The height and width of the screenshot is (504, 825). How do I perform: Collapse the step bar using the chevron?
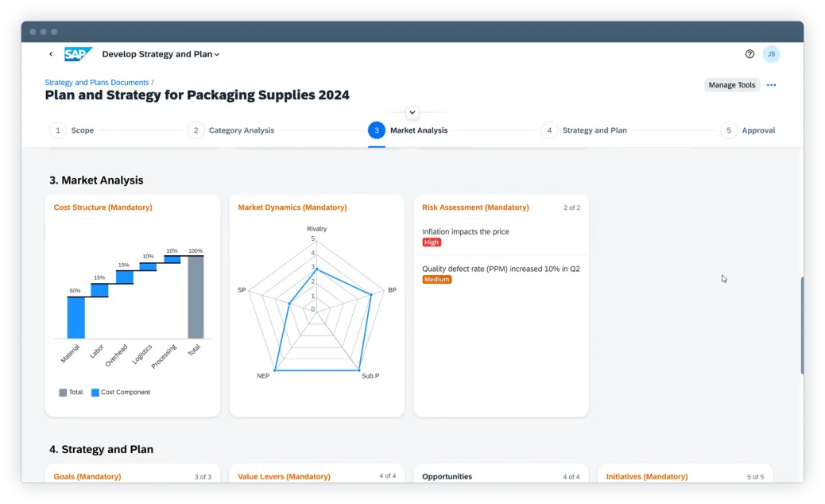coord(412,112)
